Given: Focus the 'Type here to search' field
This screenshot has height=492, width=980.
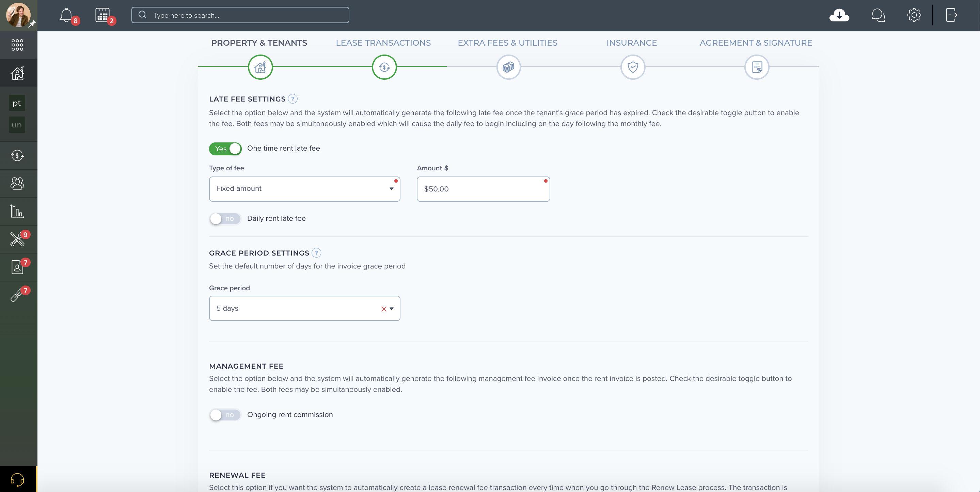Looking at the screenshot, I should point(240,15).
